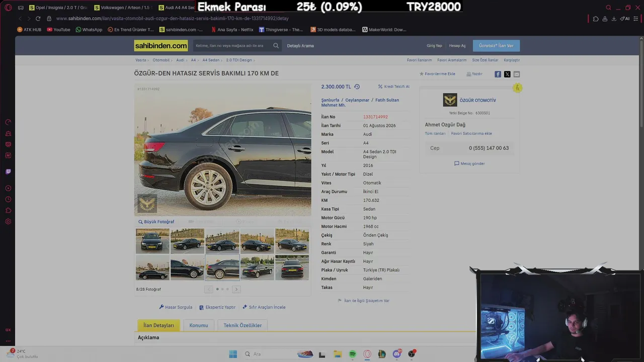Click the Tüm İlanları link
Screen dimensions: 644x362
click(435, 133)
